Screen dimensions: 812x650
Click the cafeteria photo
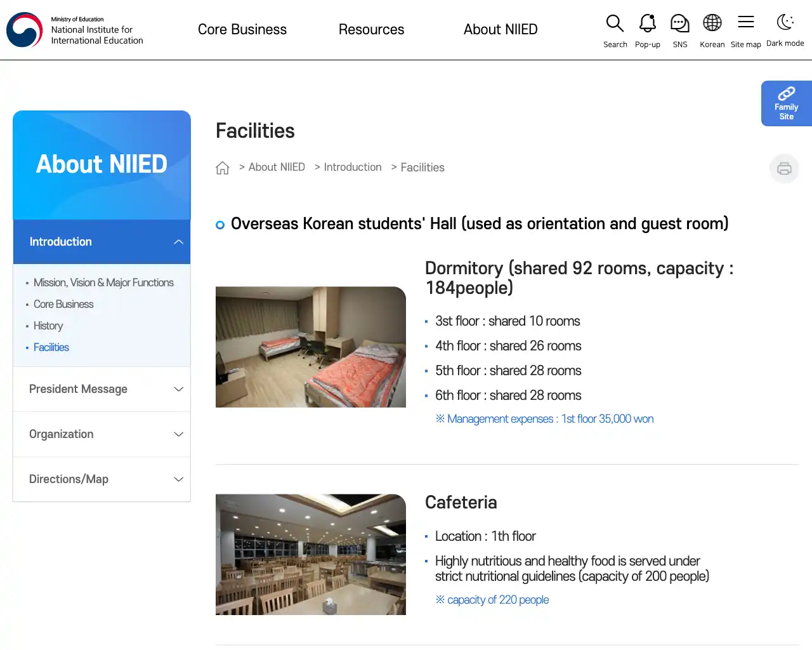click(311, 555)
